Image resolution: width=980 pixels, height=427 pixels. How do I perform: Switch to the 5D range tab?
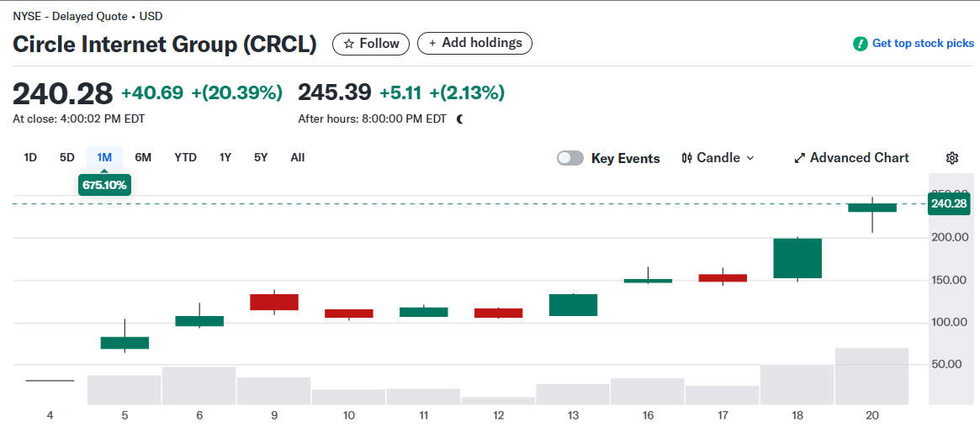(67, 157)
